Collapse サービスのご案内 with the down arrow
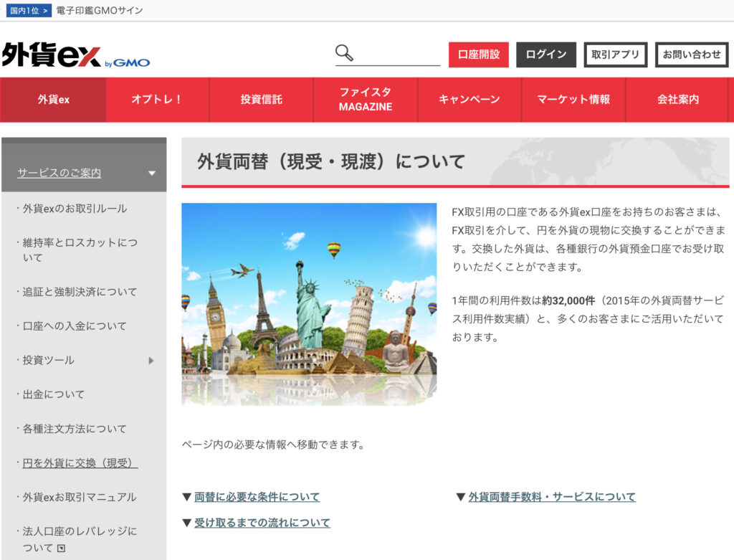 pos(152,174)
